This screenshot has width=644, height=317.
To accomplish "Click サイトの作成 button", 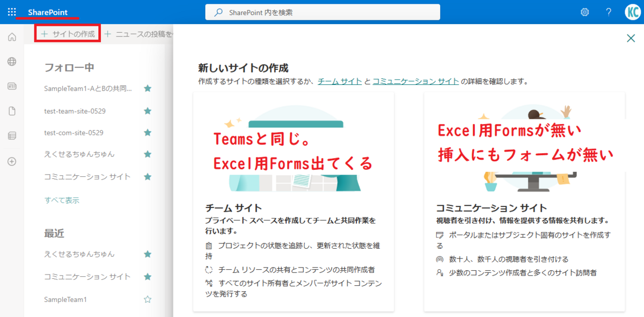I will (x=68, y=34).
